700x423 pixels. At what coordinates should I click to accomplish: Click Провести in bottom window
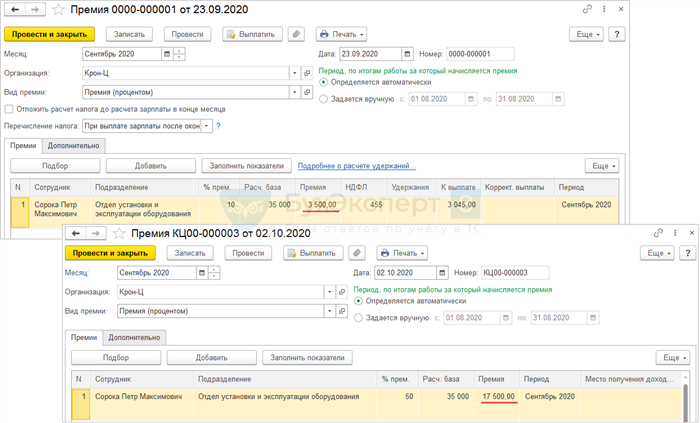pos(248,253)
